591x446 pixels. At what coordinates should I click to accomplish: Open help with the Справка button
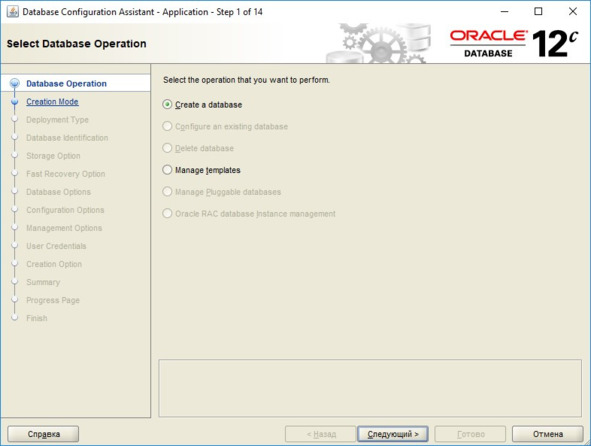tap(43, 434)
